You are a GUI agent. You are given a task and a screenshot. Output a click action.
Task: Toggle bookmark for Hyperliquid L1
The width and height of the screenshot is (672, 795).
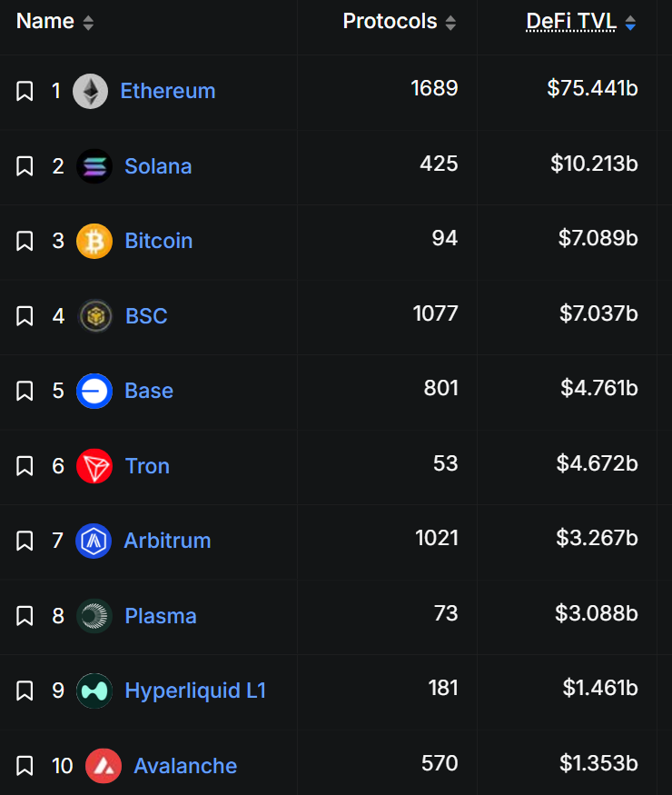(25, 691)
